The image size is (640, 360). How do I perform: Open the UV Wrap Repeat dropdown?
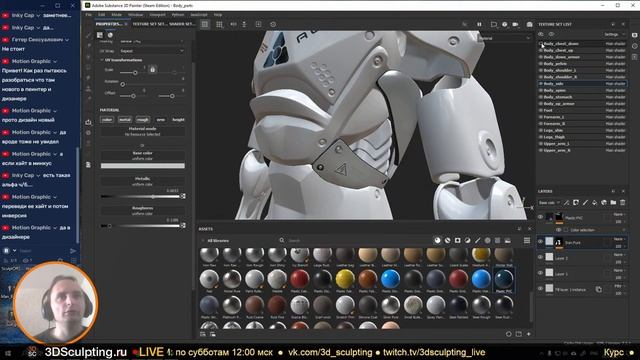pos(151,51)
